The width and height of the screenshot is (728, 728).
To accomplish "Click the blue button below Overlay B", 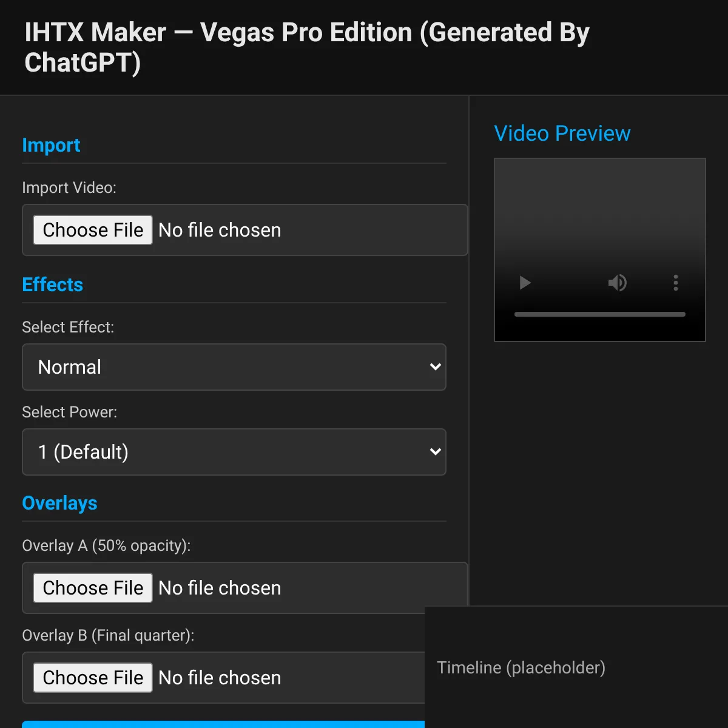I will 223,724.
